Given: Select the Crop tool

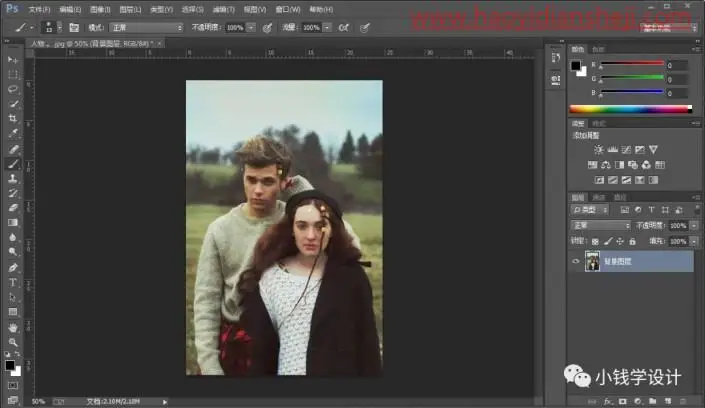Looking at the screenshot, I should (x=13, y=119).
